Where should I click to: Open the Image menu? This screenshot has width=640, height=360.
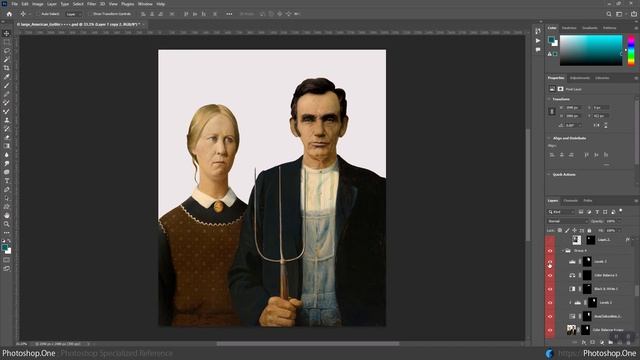[x=38, y=4]
